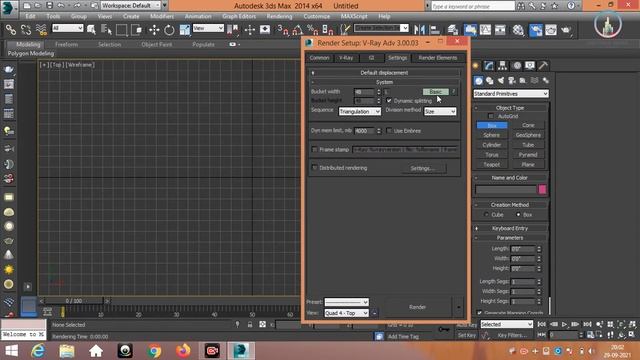Click the Mirror tool icon
The image size is (640, 360).
coord(419,30)
